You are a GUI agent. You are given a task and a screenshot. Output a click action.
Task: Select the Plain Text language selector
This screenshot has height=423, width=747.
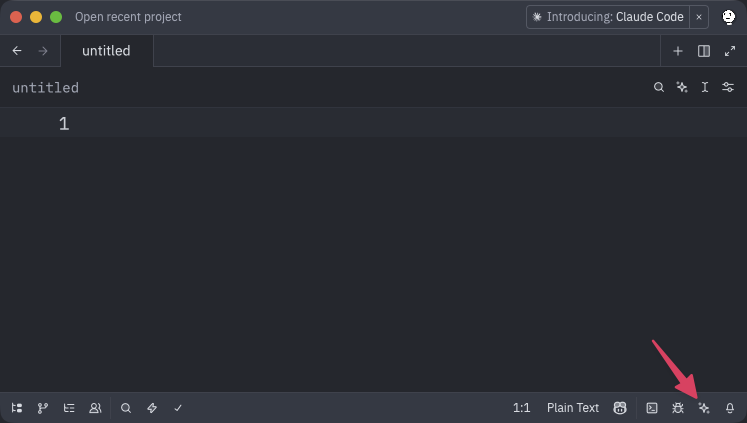(573, 408)
